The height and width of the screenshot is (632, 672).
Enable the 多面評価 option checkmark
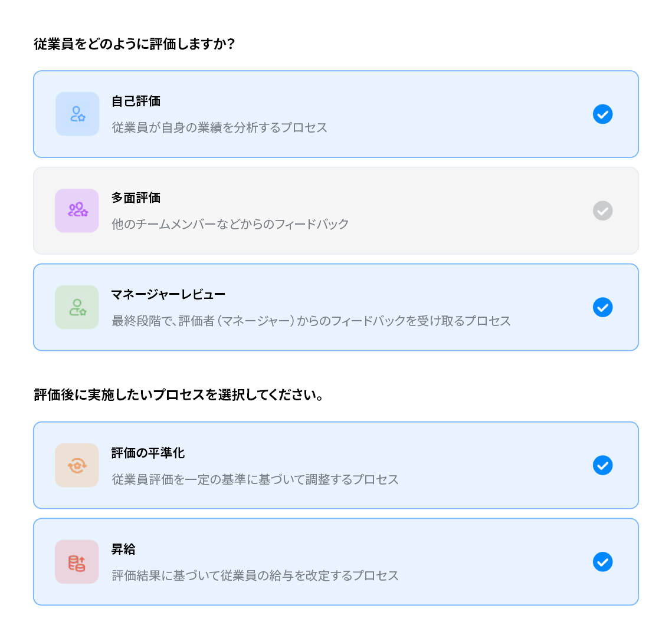(x=602, y=210)
